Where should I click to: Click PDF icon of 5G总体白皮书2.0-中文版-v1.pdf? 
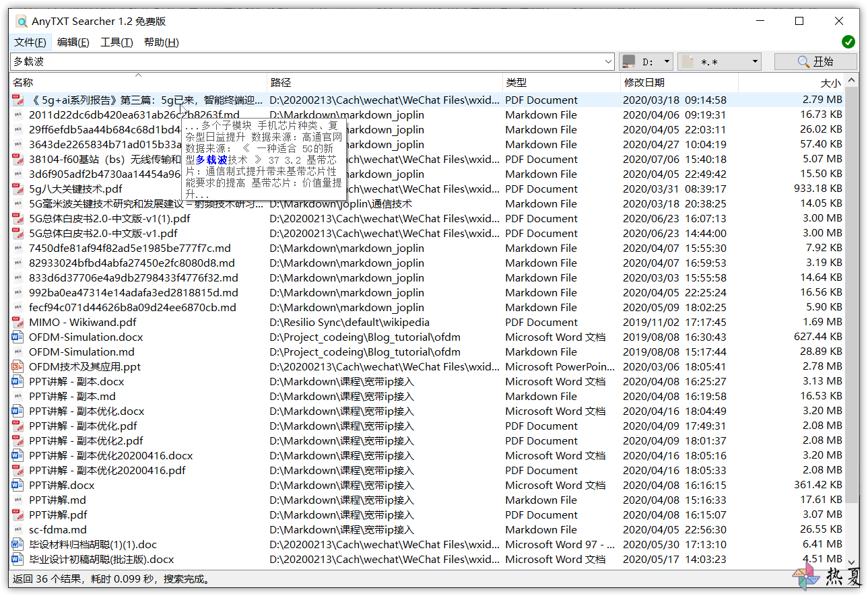(x=18, y=234)
